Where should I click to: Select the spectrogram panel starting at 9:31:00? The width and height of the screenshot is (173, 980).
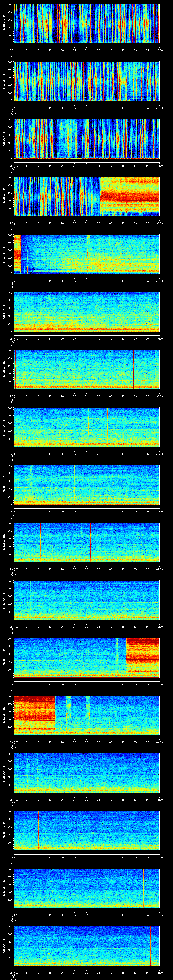(87, 24)
